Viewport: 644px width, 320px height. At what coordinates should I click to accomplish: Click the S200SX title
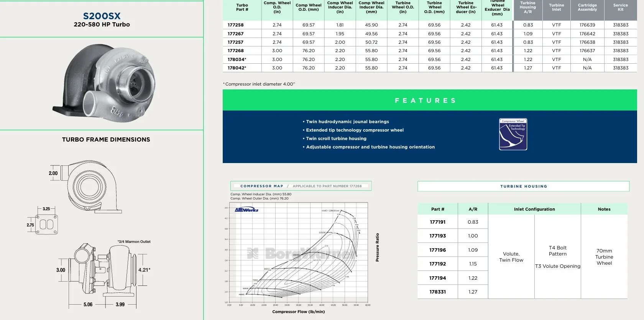(x=102, y=16)
